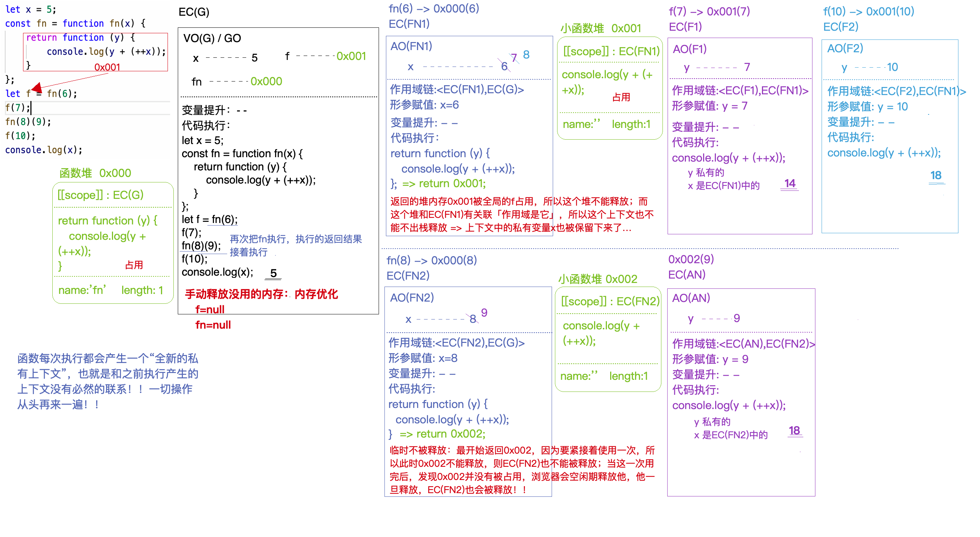The width and height of the screenshot is (980, 537).
Task: Click red '占用' in the 函数堆 0x000 box
Action: click(134, 265)
